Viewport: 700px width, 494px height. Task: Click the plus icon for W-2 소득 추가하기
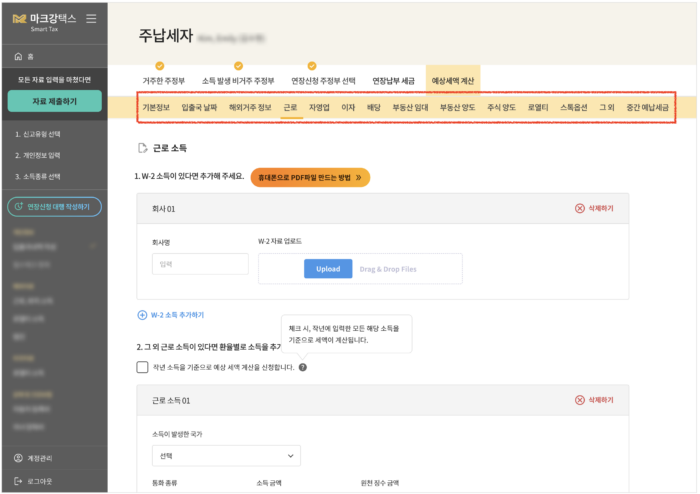[x=142, y=315]
